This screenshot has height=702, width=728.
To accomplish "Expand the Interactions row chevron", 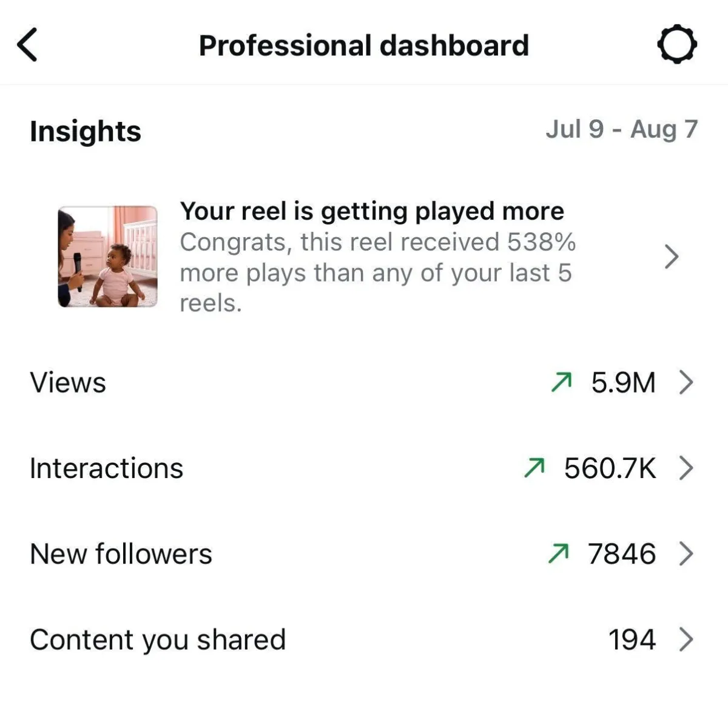I will click(686, 468).
